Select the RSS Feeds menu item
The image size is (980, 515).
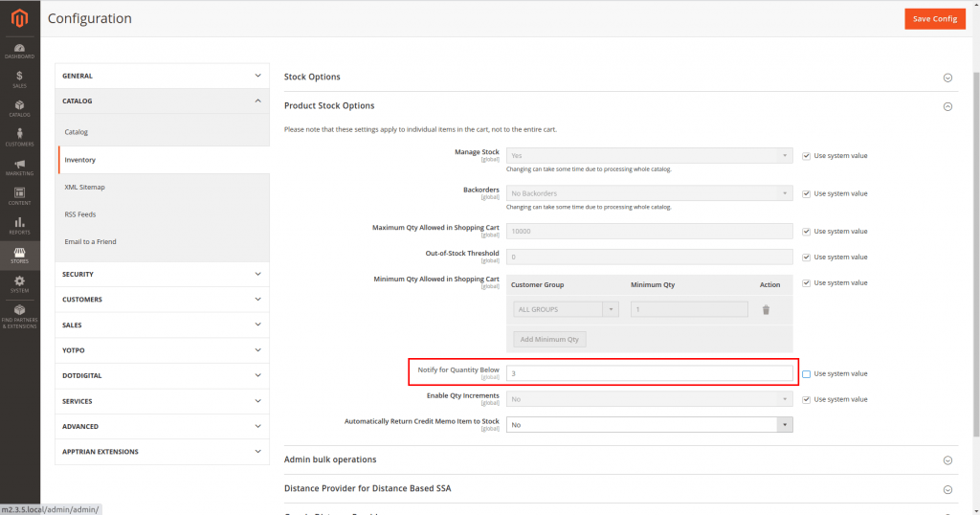(x=80, y=214)
